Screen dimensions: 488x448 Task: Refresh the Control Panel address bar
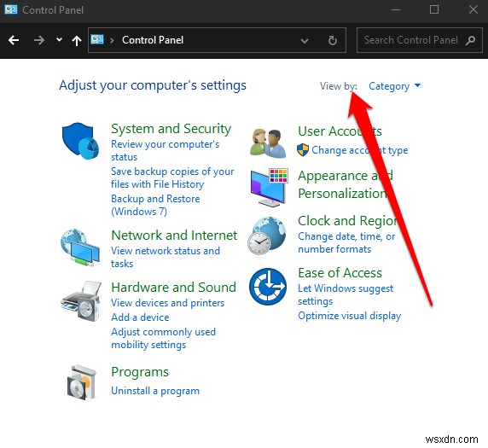(x=333, y=40)
